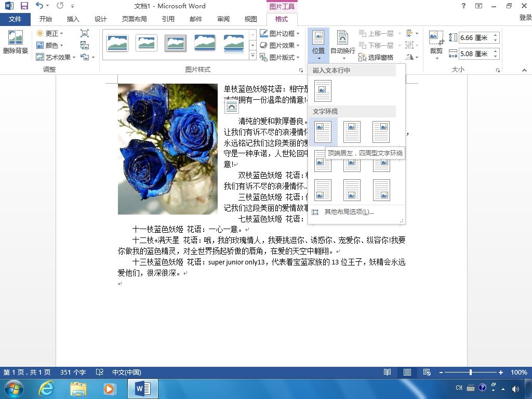Choose bottom-right square wrapping position
This screenshot has width=532, height=399.
(x=381, y=190)
